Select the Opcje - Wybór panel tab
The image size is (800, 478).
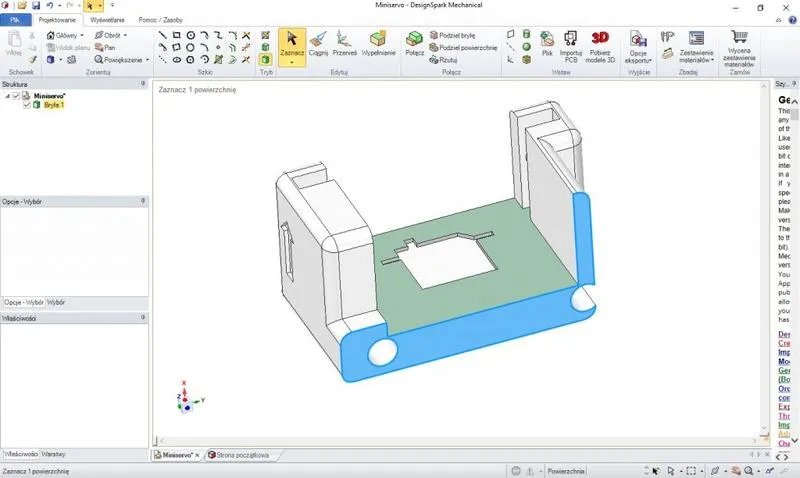24,303
